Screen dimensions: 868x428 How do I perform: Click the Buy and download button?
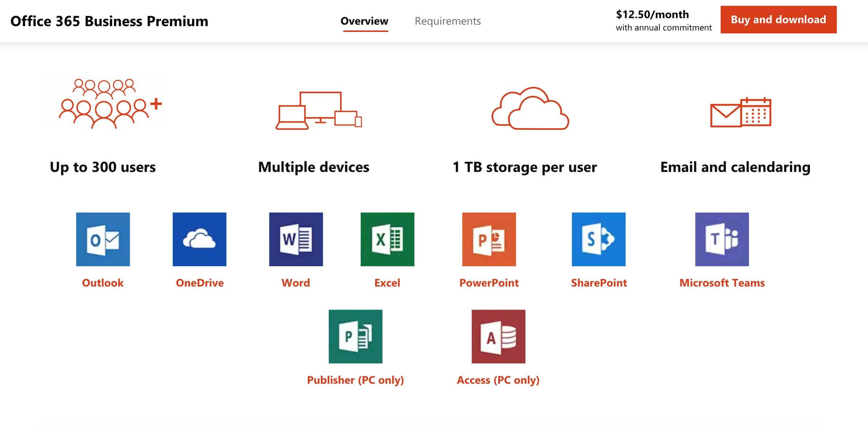(x=779, y=20)
